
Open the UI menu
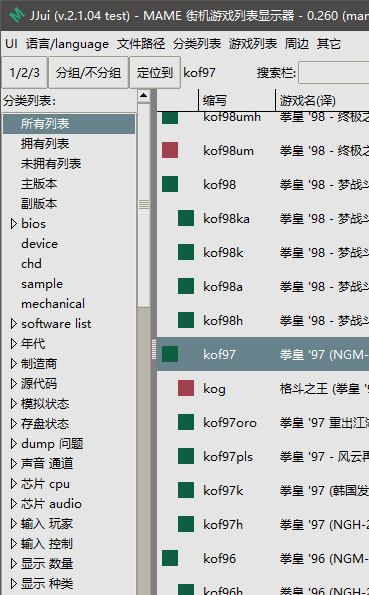point(11,44)
